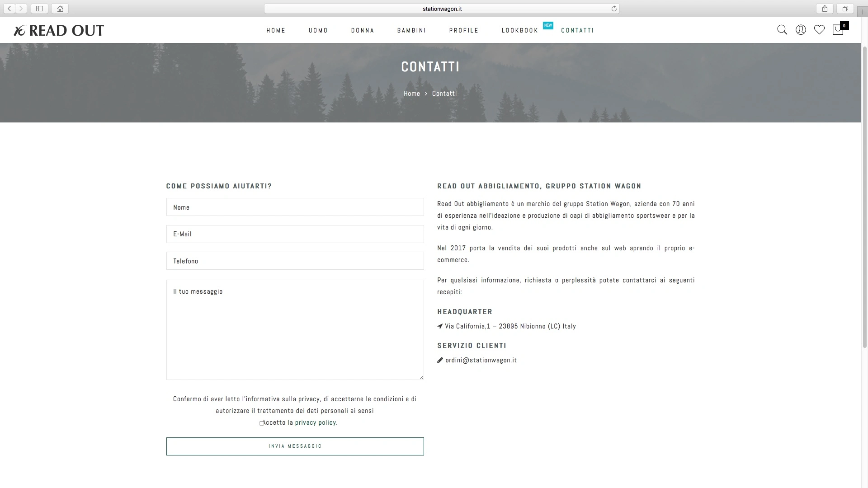Screen dimensions: 868x488
Task: Click the Invia Messaggio button
Action: click(x=295, y=446)
